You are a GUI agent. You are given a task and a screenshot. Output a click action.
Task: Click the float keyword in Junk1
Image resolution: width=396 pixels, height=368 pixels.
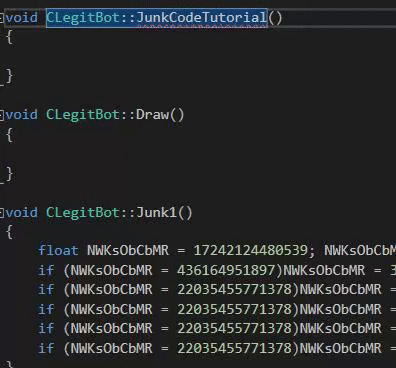(58, 250)
